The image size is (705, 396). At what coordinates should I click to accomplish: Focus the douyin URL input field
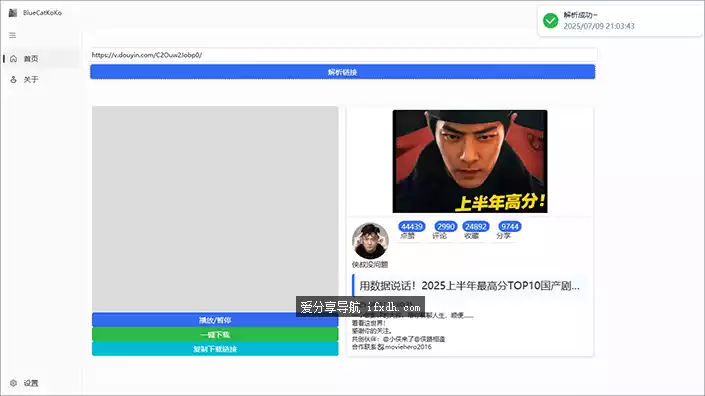344,55
